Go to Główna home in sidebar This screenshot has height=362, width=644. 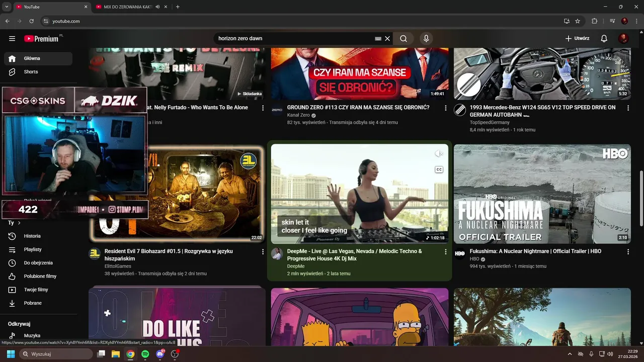[x=38, y=58]
